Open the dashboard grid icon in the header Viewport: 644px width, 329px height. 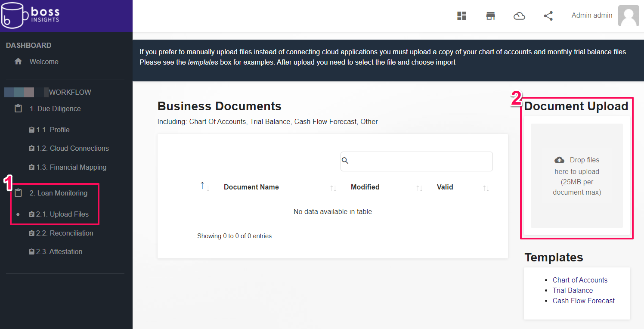pyautogui.click(x=461, y=16)
